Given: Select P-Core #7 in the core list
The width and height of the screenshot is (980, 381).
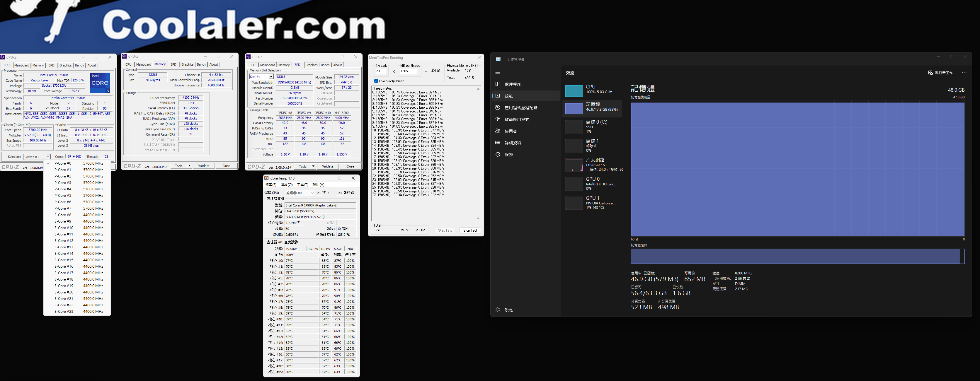Looking at the screenshot, I should coord(77,209).
